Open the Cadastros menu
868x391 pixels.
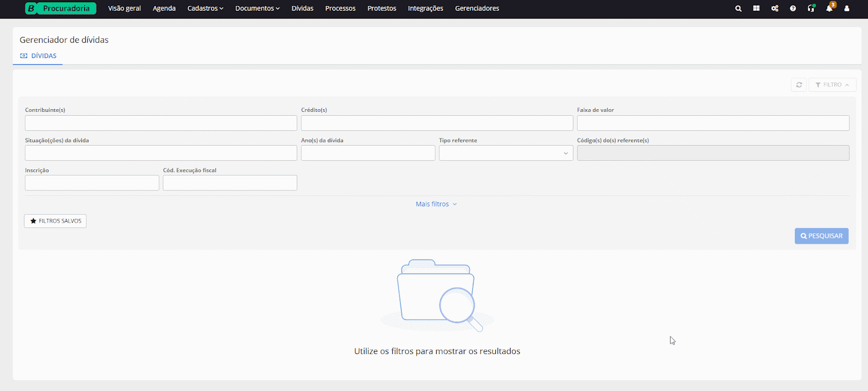click(205, 9)
